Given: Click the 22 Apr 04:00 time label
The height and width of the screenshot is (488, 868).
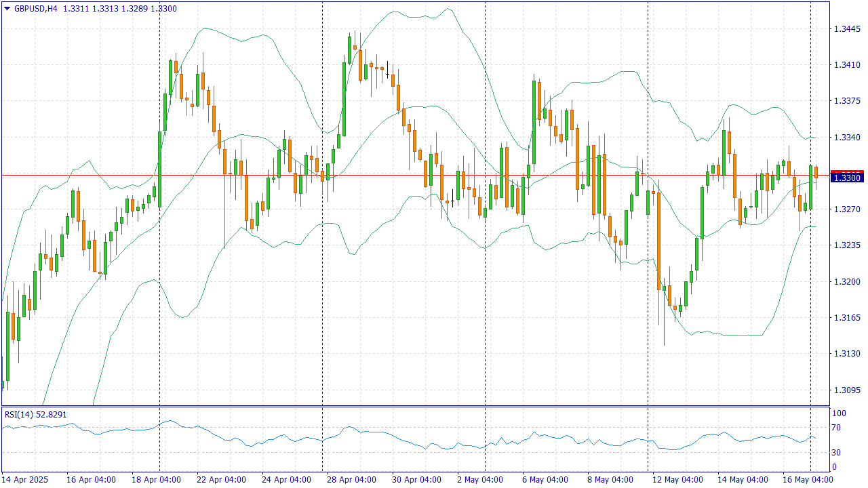Looking at the screenshot, I should click(x=221, y=480).
